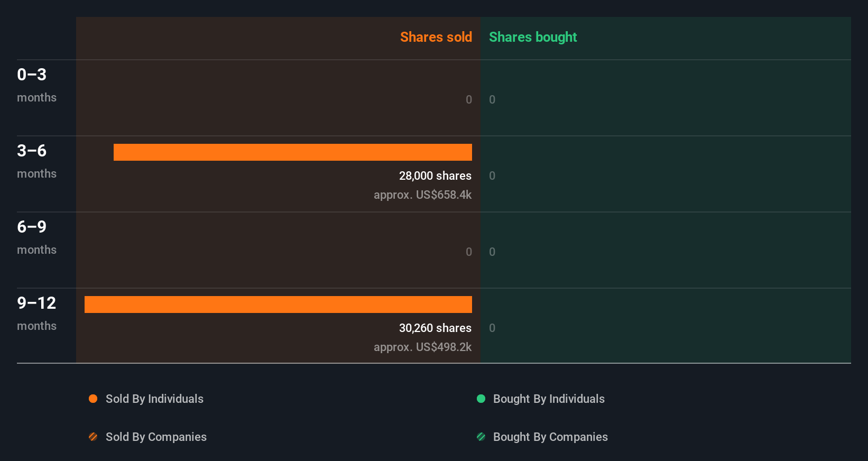Click the 30,260 shares value text

click(435, 328)
